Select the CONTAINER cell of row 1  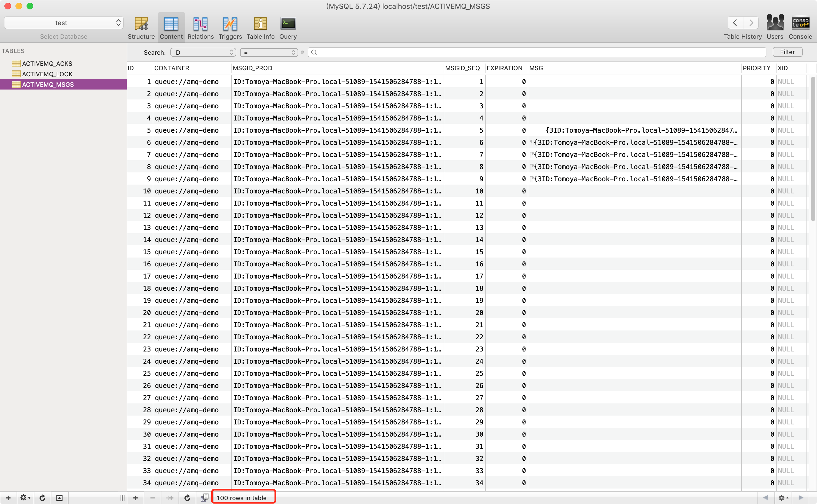192,82
